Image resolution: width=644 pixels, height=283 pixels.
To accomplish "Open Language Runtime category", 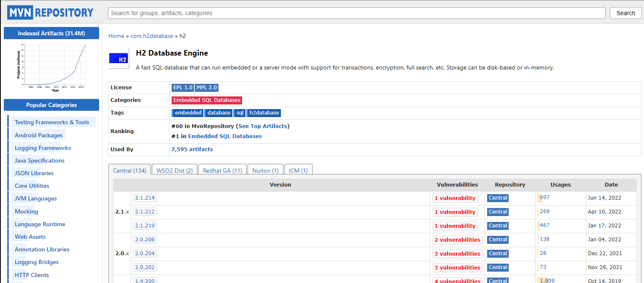I will 40,224.
